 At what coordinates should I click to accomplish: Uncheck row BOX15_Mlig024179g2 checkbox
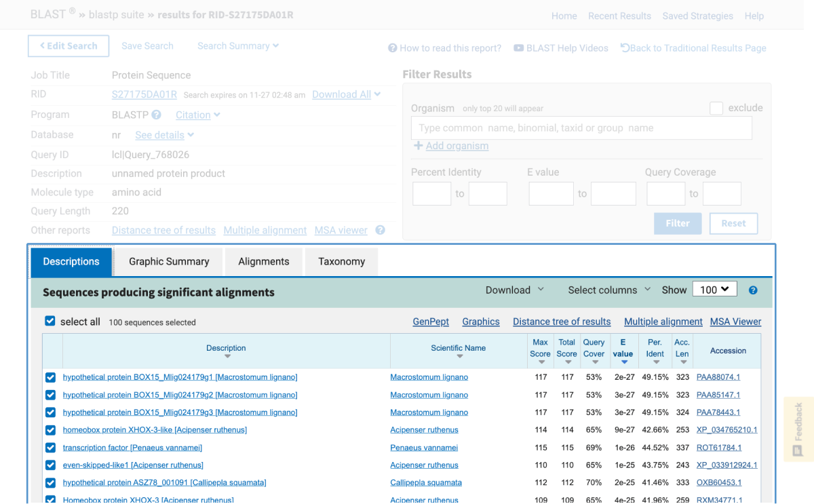[x=50, y=395]
